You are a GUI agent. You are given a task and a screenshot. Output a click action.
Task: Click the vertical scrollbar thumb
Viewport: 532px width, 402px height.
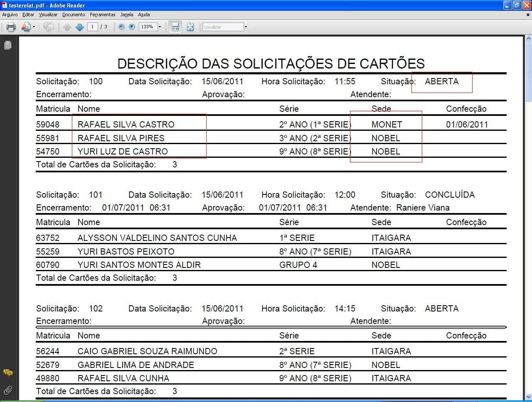tap(528, 71)
